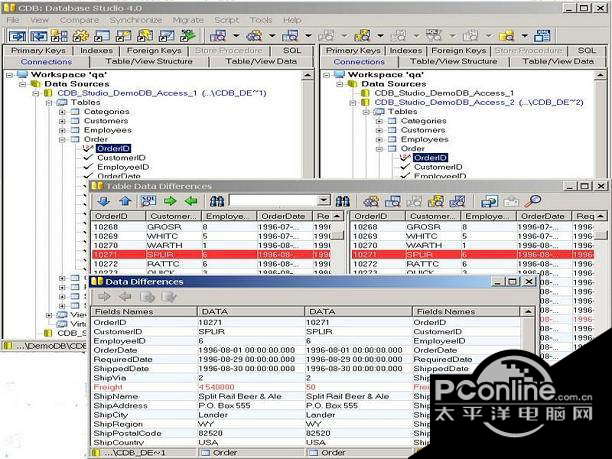Image resolution: width=612 pixels, height=459 pixels.
Task: Collapse Data Sources node in right tree
Action: [340, 84]
